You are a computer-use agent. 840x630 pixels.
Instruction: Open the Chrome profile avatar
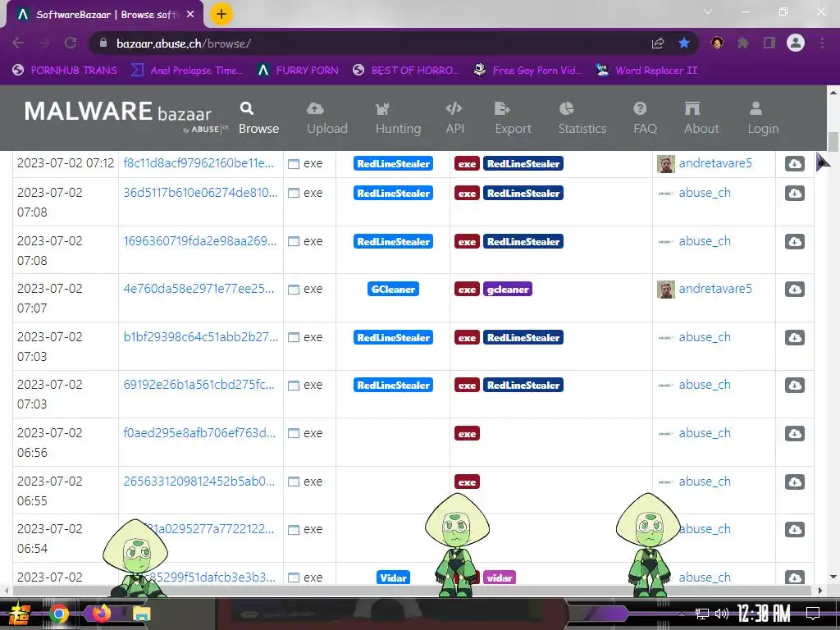[x=795, y=43]
